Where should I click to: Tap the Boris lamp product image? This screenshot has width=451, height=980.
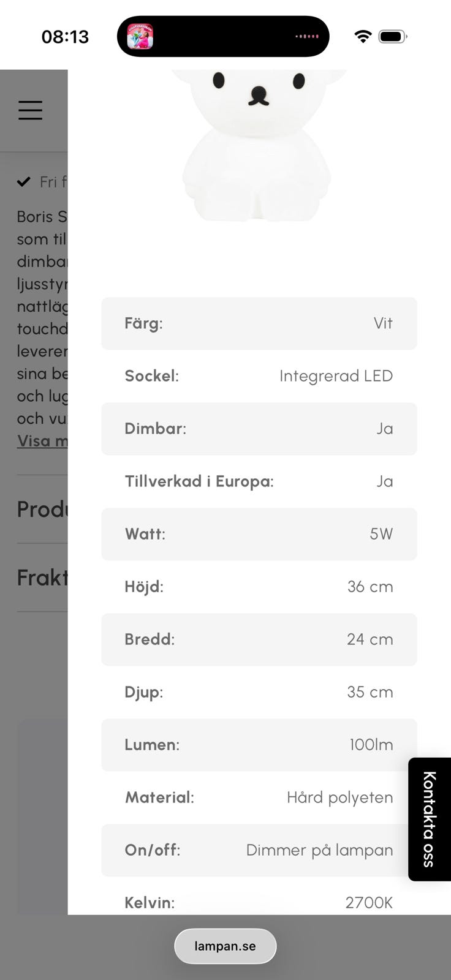point(257,147)
